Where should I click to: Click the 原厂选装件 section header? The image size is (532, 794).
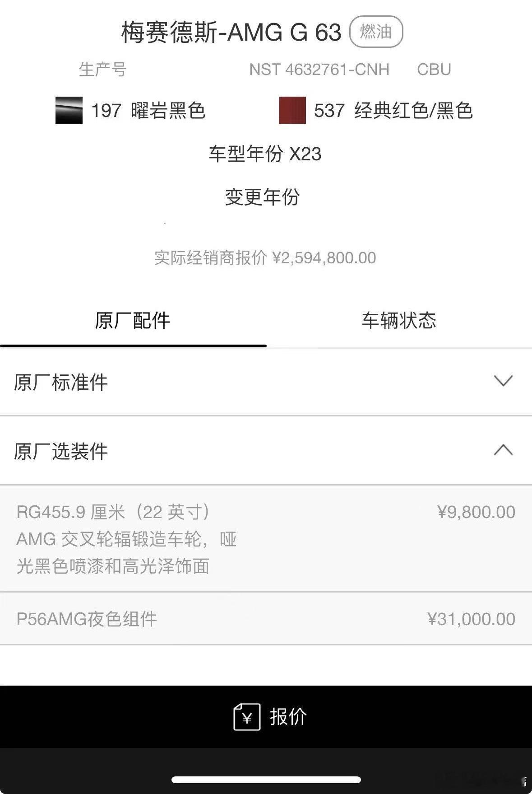tap(266, 451)
